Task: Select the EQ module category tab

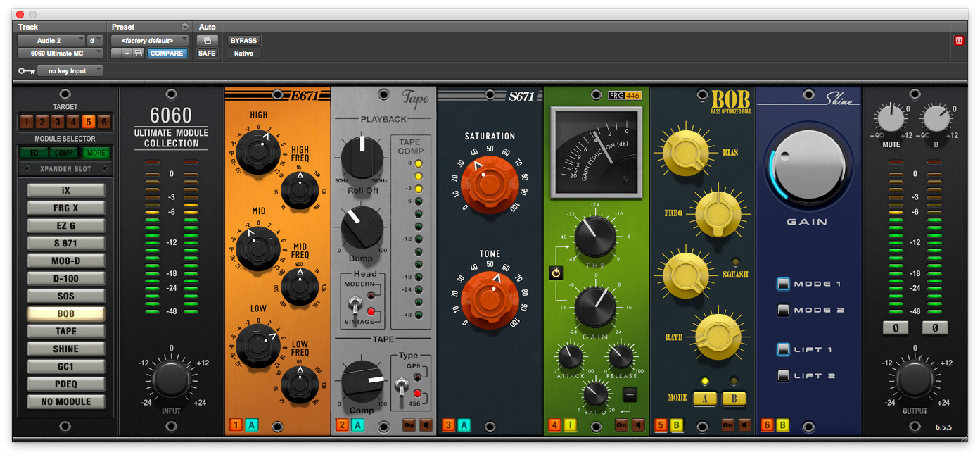Action: click(34, 152)
